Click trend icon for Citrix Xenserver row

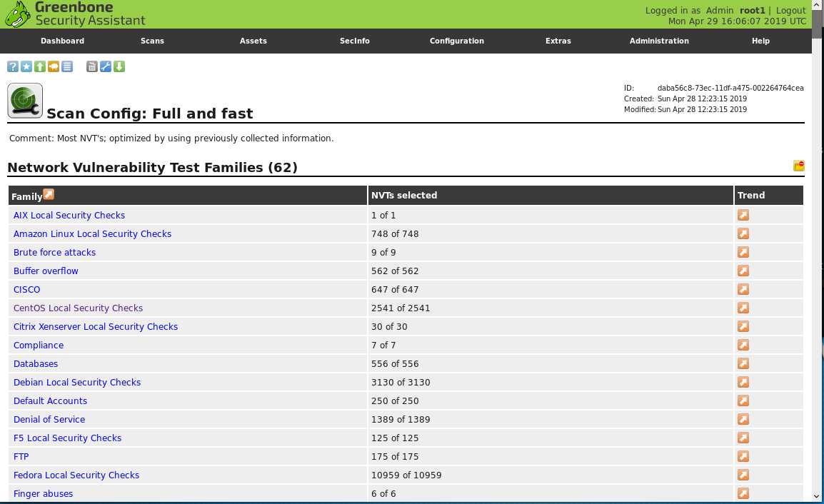click(x=743, y=326)
